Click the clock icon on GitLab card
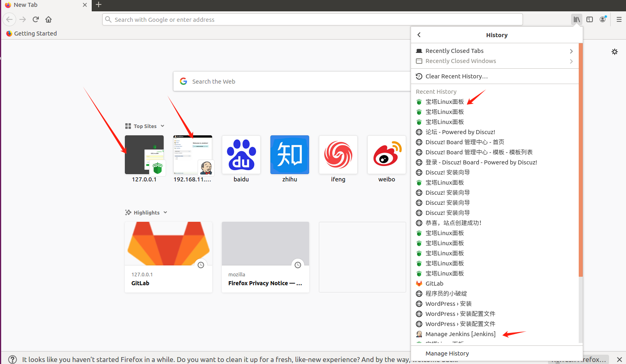This screenshot has height=364, width=626. [201, 265]
